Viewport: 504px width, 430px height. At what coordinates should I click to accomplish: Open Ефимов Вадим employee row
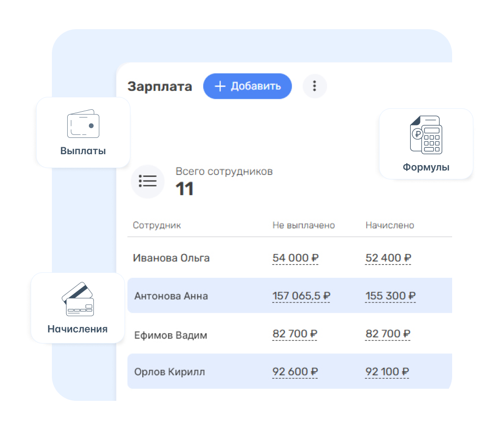(x=170, y=335)
